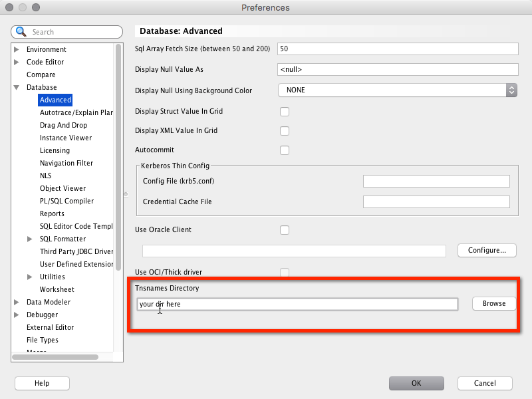Toggle the Autocommit checkbox
Viewport: 532px width, 399px height.
click(285, 150)
